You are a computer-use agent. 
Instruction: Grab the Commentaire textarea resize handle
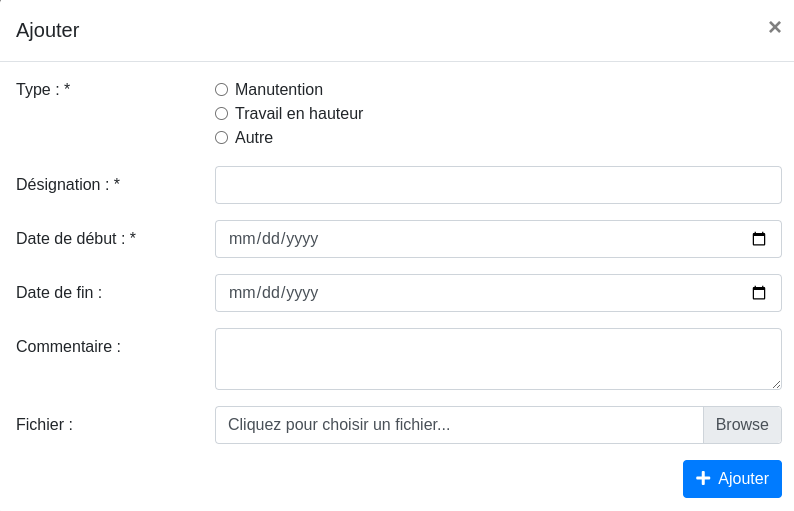[x=776, y=384]
